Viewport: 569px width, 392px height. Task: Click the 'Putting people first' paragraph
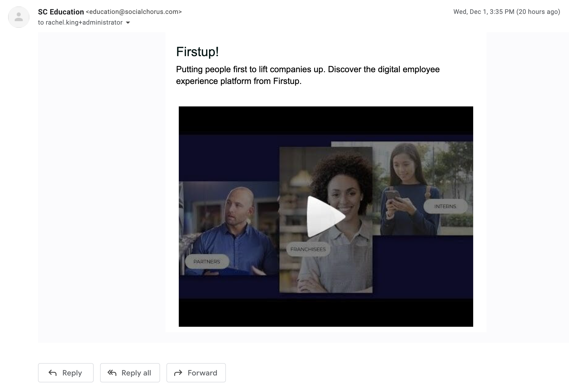[x=308, y=75]
